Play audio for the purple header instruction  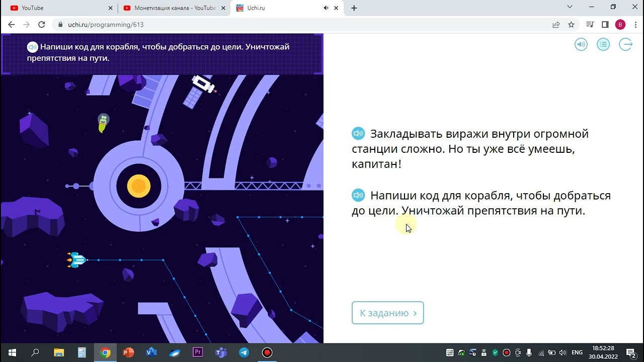point(33,47)
